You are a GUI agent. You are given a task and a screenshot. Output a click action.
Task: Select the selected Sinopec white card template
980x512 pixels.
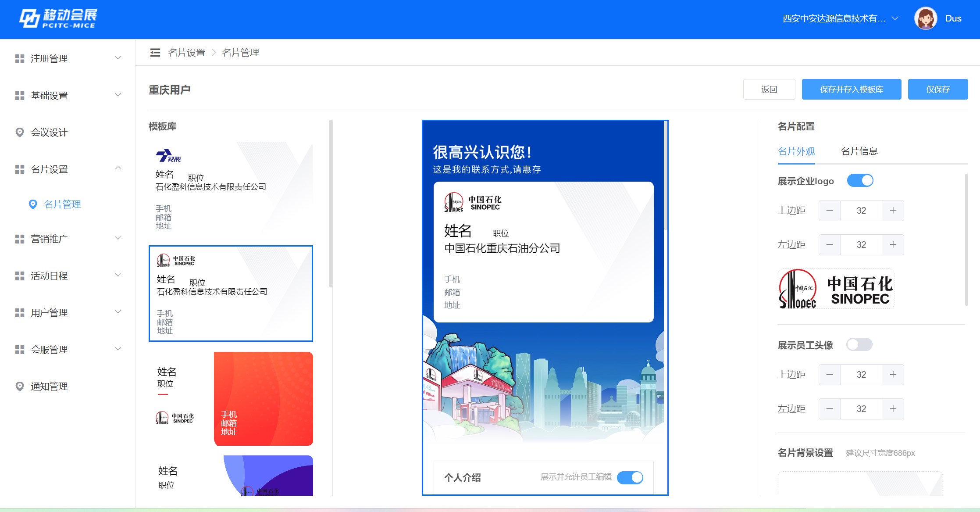coord(231,294)
